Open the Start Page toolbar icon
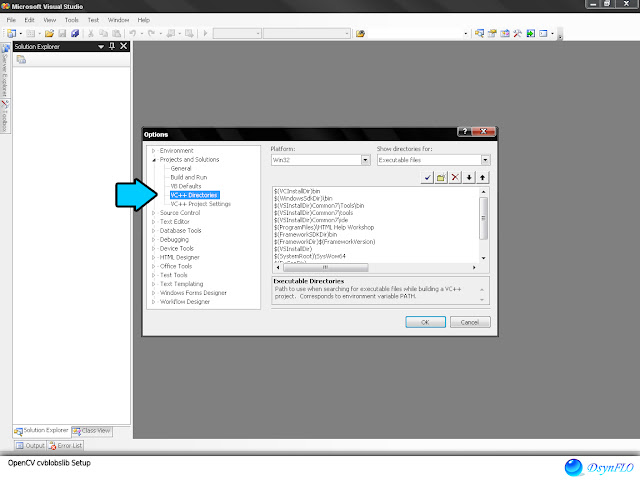Screen dimensions: 640x480 click(x=530, y=33)
